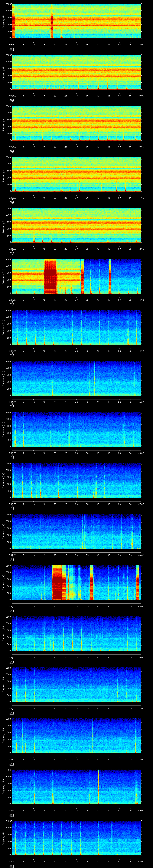
Task: Click the "39:00" end-time label
Action: pyautogui.click(x=141, y=96)
